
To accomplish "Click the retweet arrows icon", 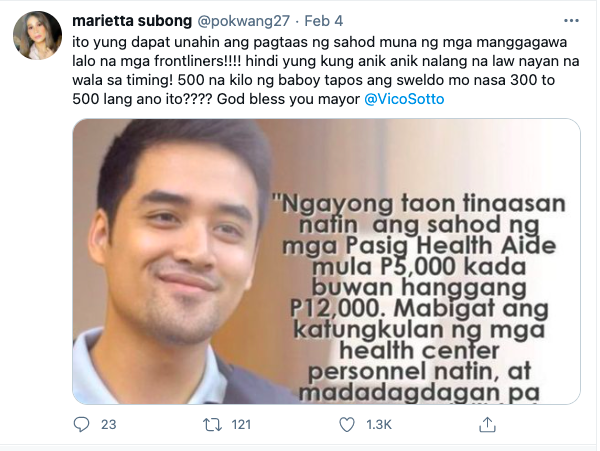I will (x=212, y=425).
